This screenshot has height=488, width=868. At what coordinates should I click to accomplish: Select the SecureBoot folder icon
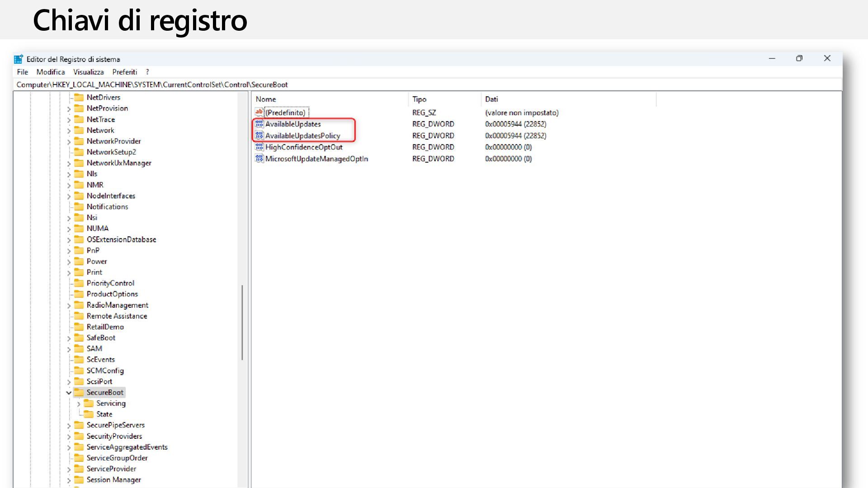pyautogui.click(x=79, y=392)
